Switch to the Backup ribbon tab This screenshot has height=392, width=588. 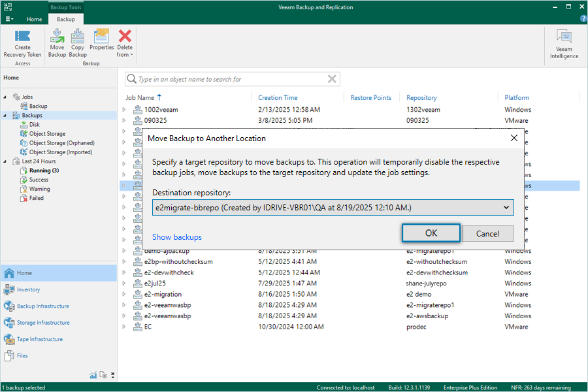point(66,19)
